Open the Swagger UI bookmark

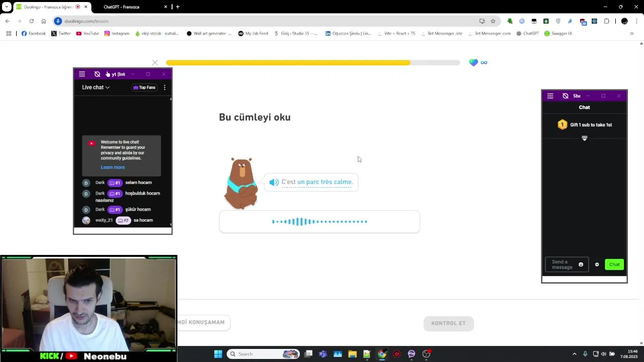(x=558, y=34)
